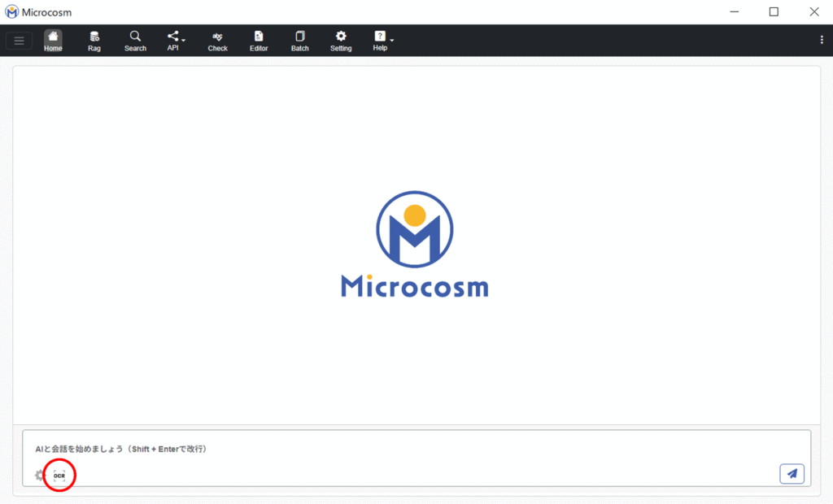The image size is (833, 504).
Task: Open the Setting page
Action: (x=341, y=41)
